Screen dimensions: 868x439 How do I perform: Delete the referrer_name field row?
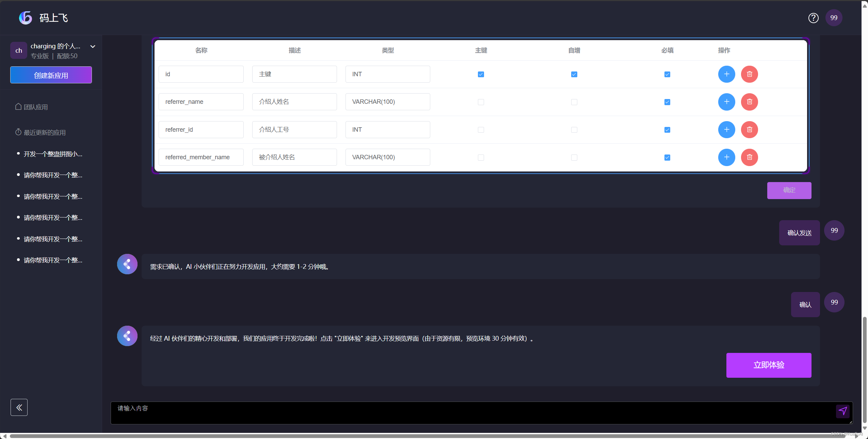point(749,102)
